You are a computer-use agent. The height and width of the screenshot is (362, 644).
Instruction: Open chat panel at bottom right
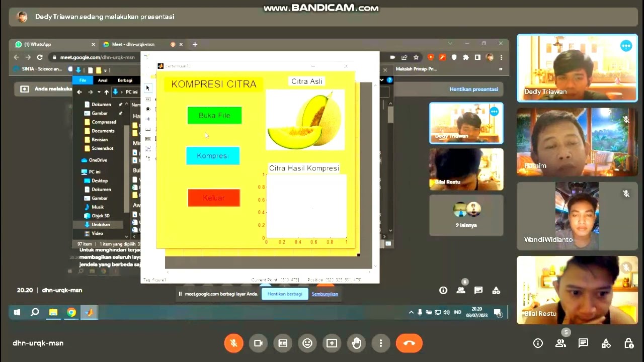tap(583, 343)
